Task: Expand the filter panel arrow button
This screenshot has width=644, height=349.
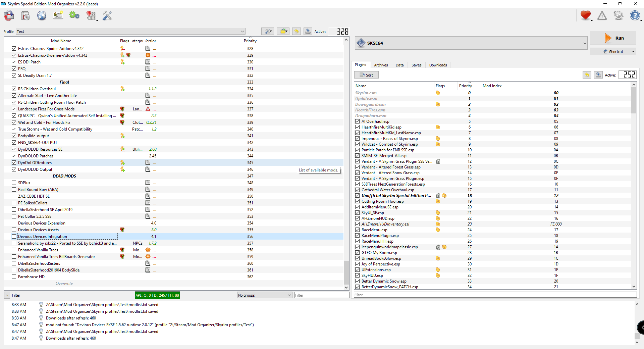Action: click(7, 295)
